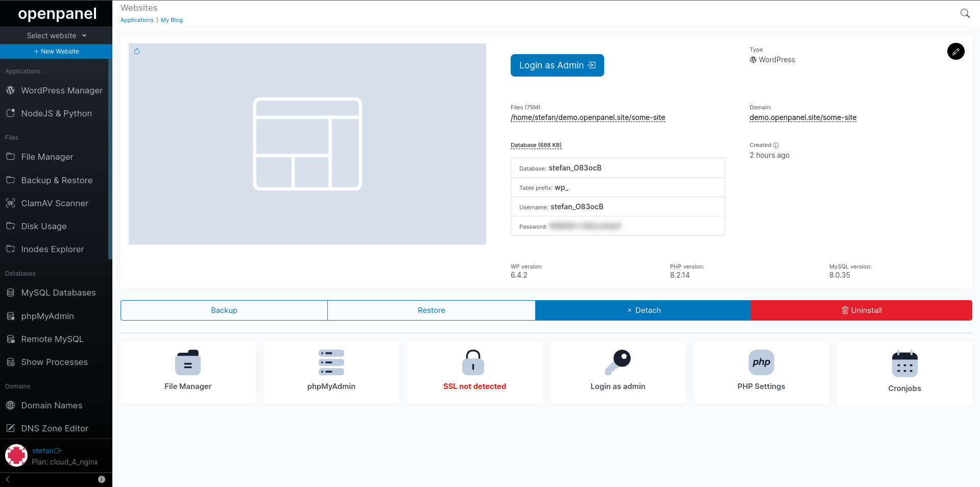
Task: Click the Plan: cloud_4_nginx text
Action: (x=65, y=462)
